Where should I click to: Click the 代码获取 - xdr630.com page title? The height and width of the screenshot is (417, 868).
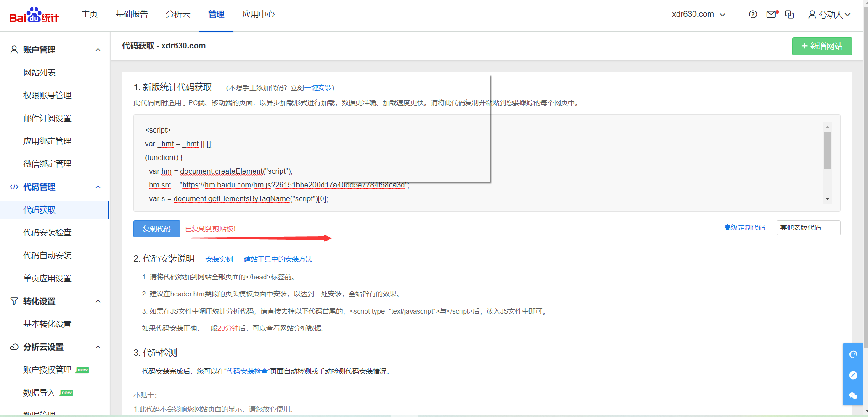[164, 46]
